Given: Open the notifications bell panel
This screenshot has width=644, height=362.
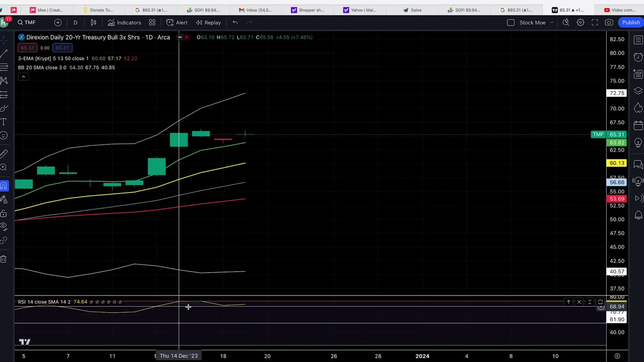Looking at the screenshot, I should (x=638, y=215).
